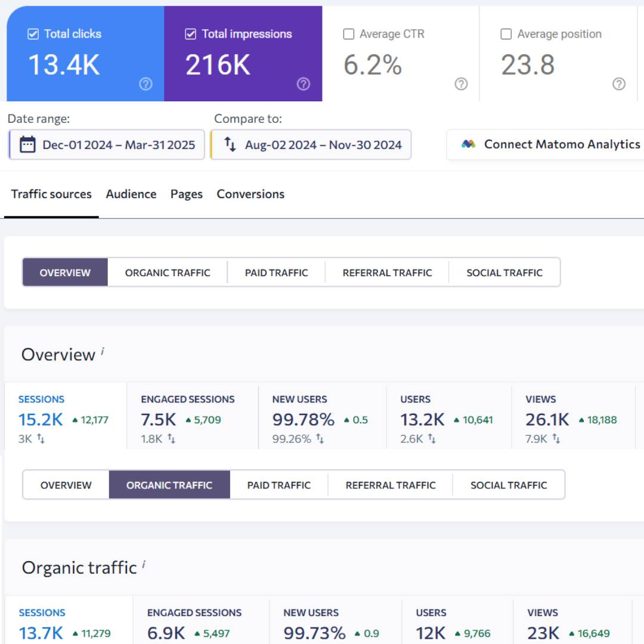The height and width of the screenshot is (644, 644).
Task: Select ORGANIC TRAFFIC in lower segment bar
Action: 169,485
